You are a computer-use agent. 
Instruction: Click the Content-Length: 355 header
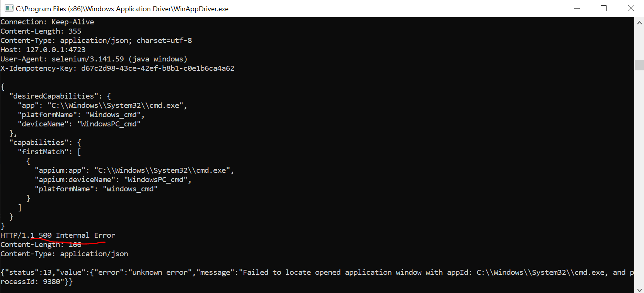pyautogui.click(x=41, y=31)
